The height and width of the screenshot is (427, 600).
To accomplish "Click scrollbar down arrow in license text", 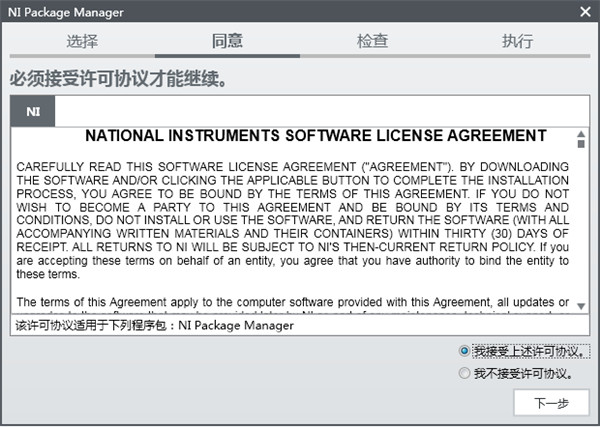I will tap(581, 306).
